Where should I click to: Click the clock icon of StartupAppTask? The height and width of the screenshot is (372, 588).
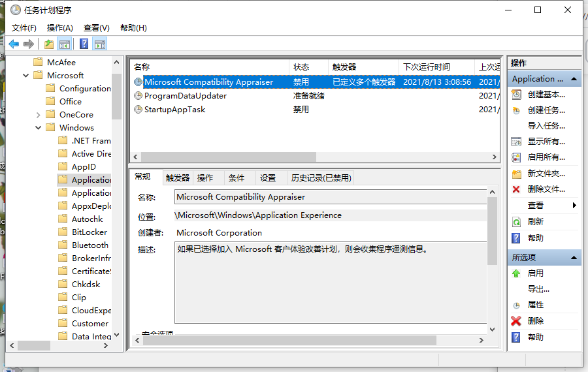(138, 110)
